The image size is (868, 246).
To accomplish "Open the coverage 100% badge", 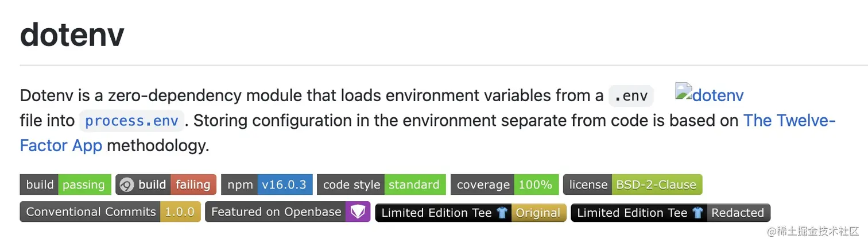I will [505, 184].
